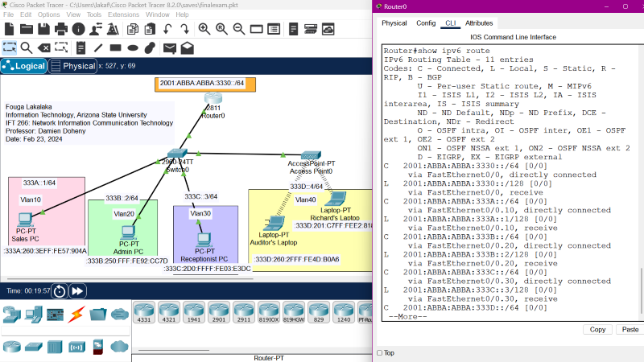Open a file with folder icon
644x362 pixels.
[x=27, y=29]
